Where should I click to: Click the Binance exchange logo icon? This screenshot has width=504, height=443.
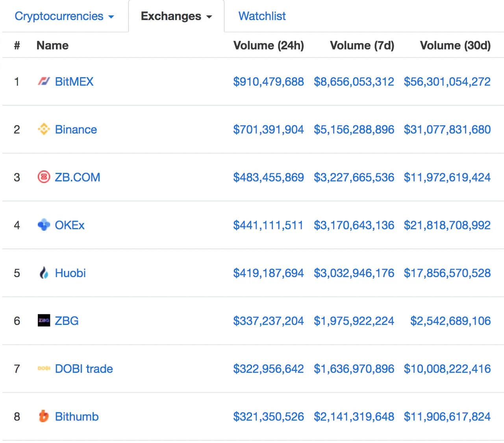coord(44,129)
